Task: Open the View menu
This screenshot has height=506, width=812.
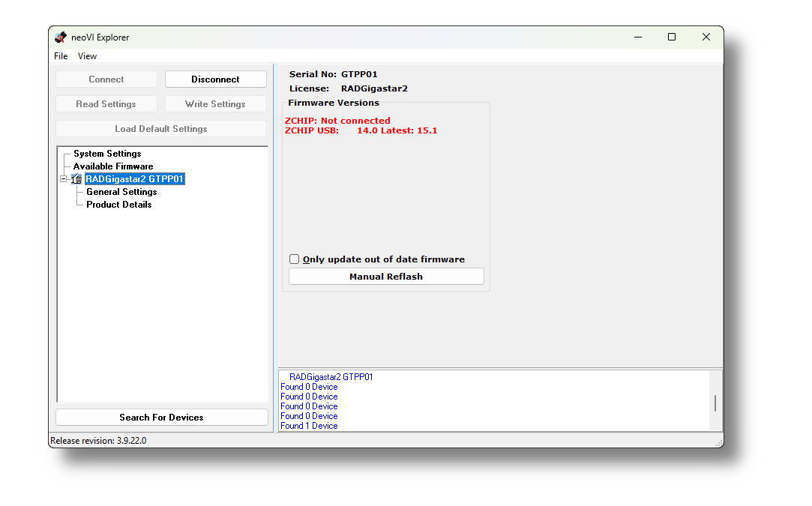Action: (x=87, y=55)
